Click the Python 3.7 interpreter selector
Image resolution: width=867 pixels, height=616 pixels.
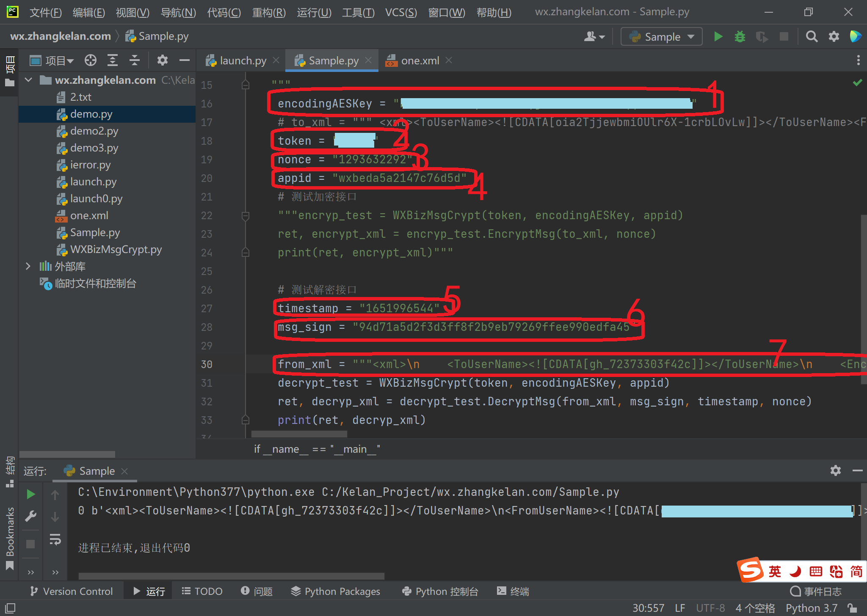coord(812,608)
